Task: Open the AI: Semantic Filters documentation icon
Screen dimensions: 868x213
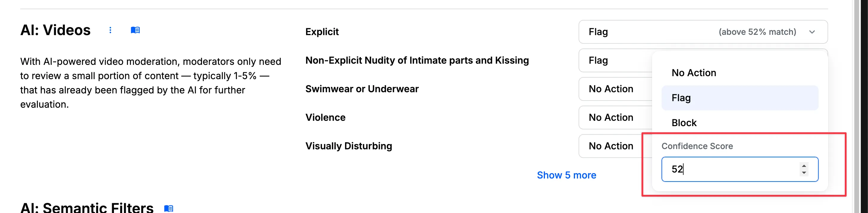Action: pos(168,208)
